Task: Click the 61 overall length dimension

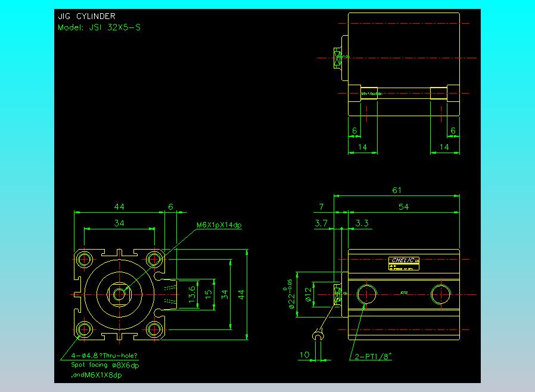Action: click(x=397, y=191)
